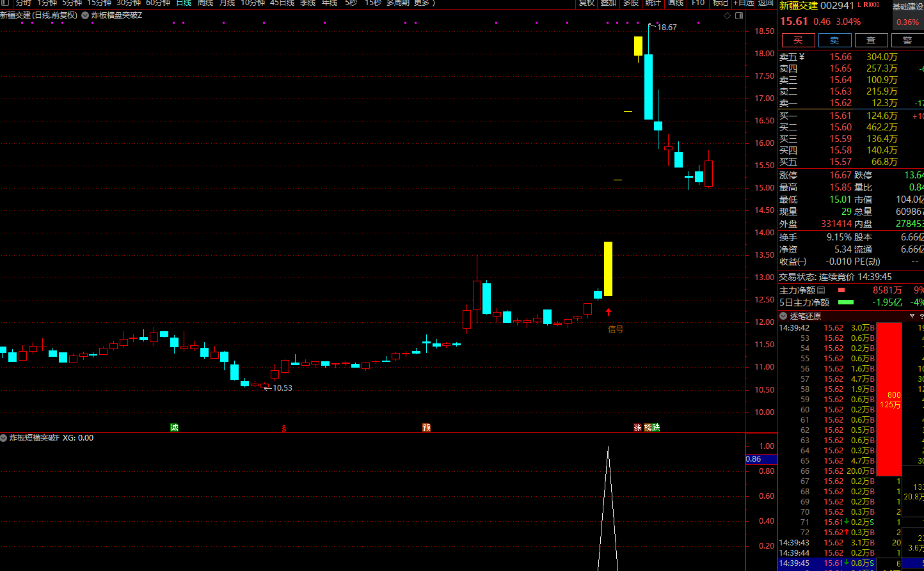Toggle 复权 price adjustment in toolbar
This screenshot has height=571, width=924.
(586, 3)
